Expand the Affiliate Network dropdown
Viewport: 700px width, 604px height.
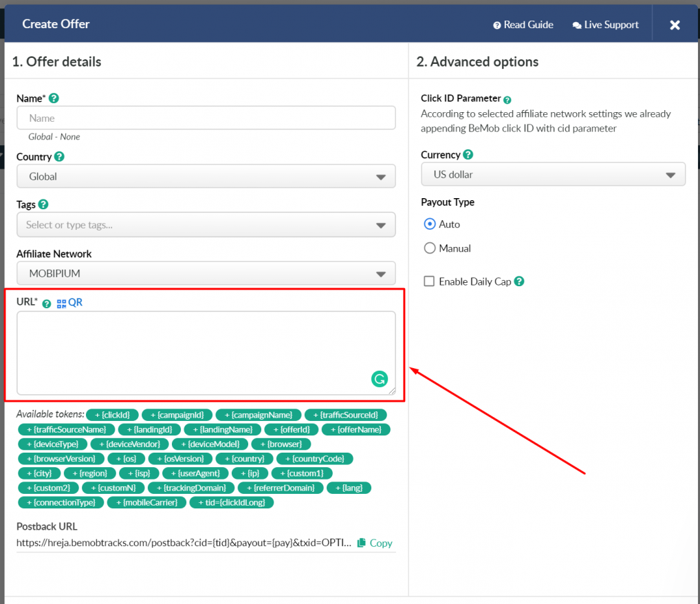click(x=206, y=274)
